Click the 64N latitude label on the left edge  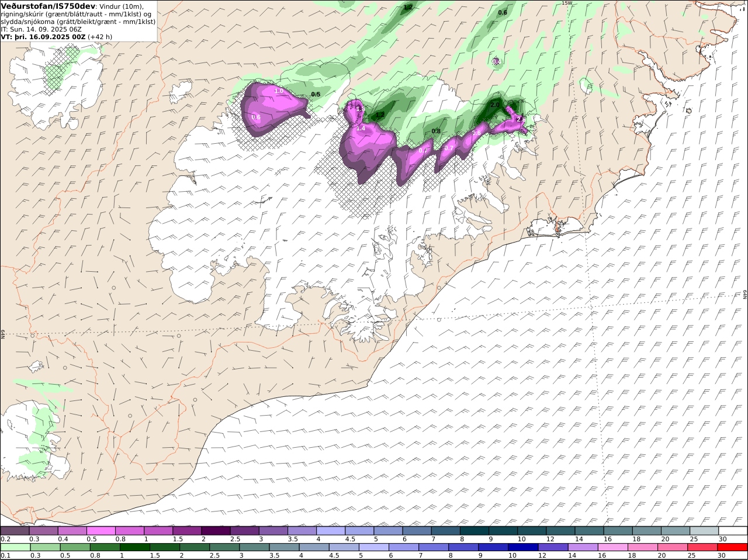coord(3,334)
